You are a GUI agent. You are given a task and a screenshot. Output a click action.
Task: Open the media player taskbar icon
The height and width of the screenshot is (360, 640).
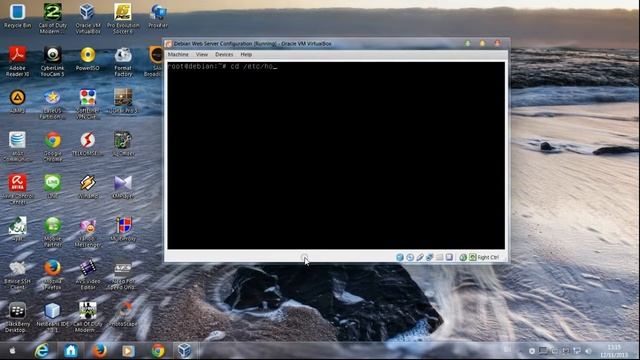(x=128, y=351)
